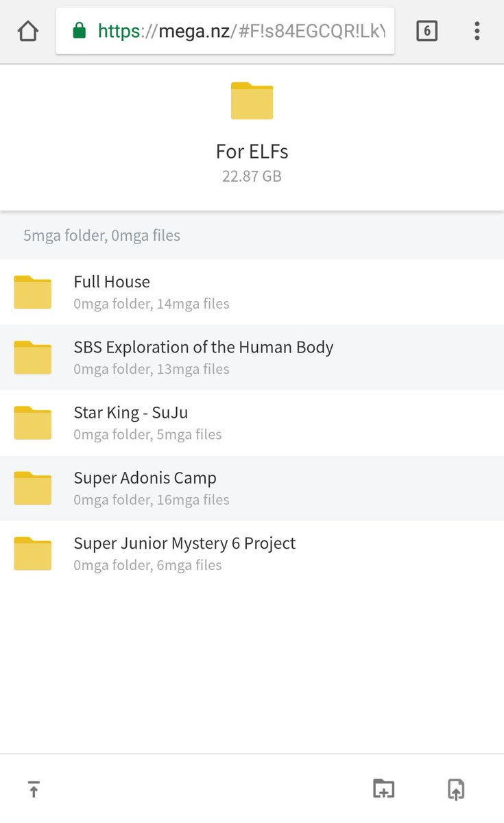Select the For ELFs title
The width and height of the screenshot is (504, 823).
point(252,151)
